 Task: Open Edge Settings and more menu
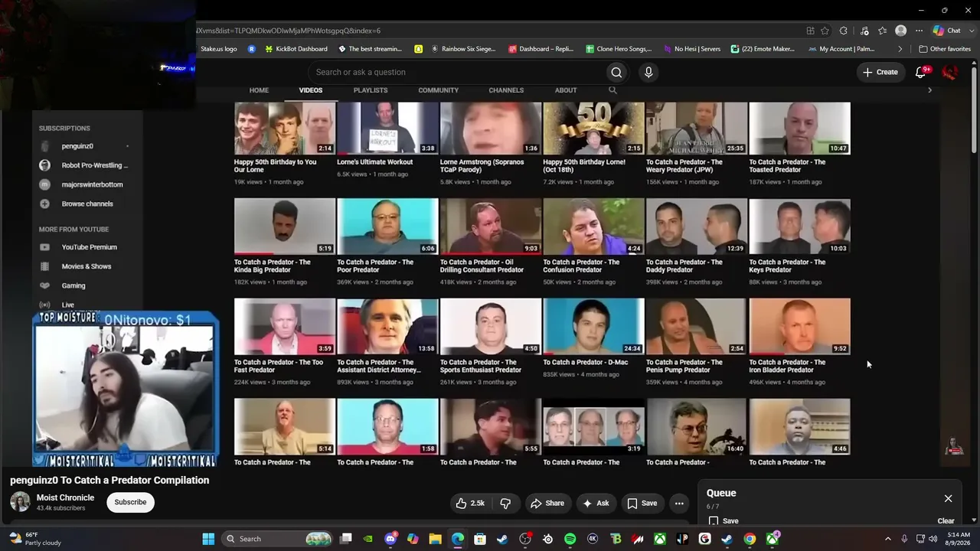919,31
